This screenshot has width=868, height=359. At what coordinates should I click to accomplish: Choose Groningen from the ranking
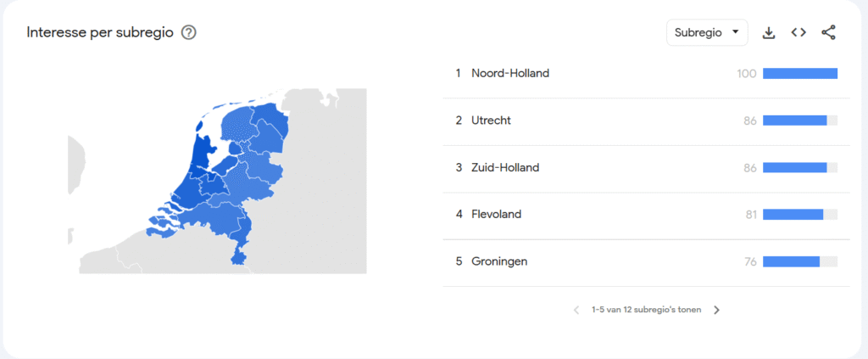[499, 261]
